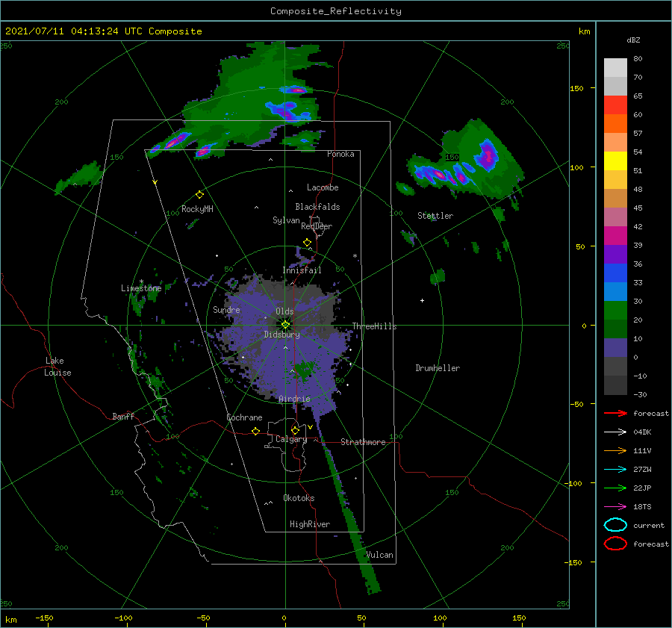The height and width of the screenshot is (628, 672).
Task: Click the Stettler city label
Action: tap(435, 216)
